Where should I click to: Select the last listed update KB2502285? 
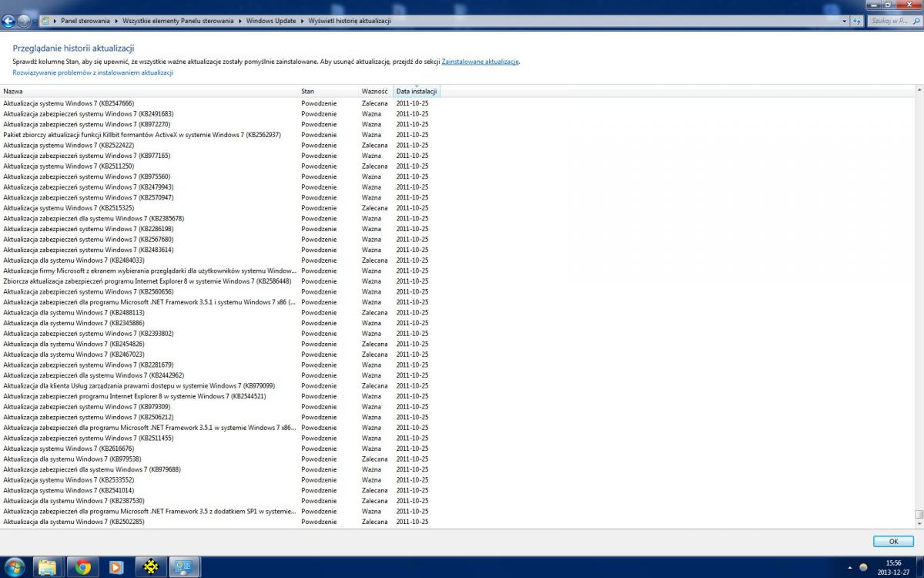coord(220,522)
